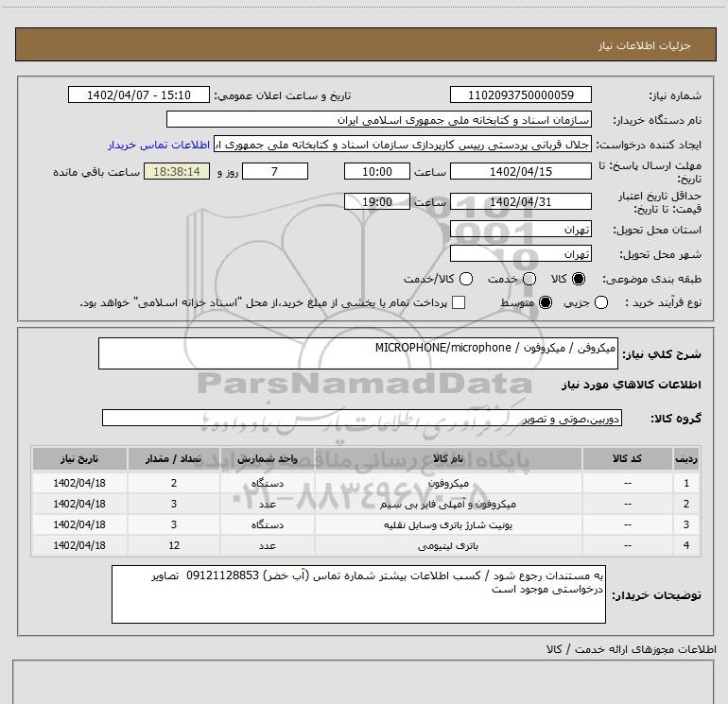Click the delivery province field تهران
The image size is (728, 704).
(520, 230)
